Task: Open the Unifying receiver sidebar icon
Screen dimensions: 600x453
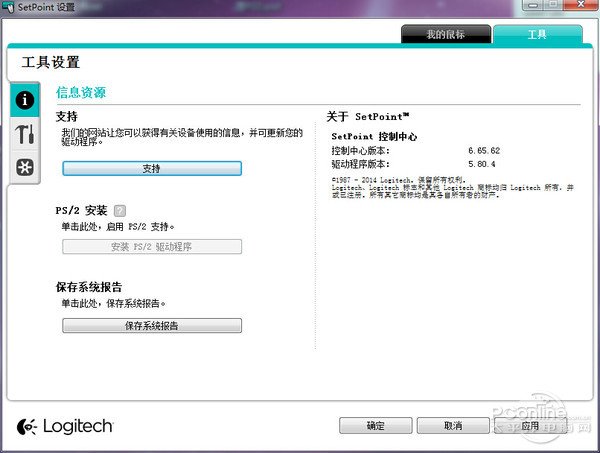Action: (x=25, y=167)
